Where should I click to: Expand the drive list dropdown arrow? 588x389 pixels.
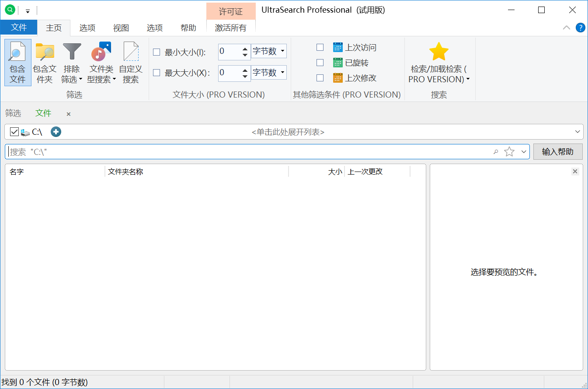coord(578,132)
